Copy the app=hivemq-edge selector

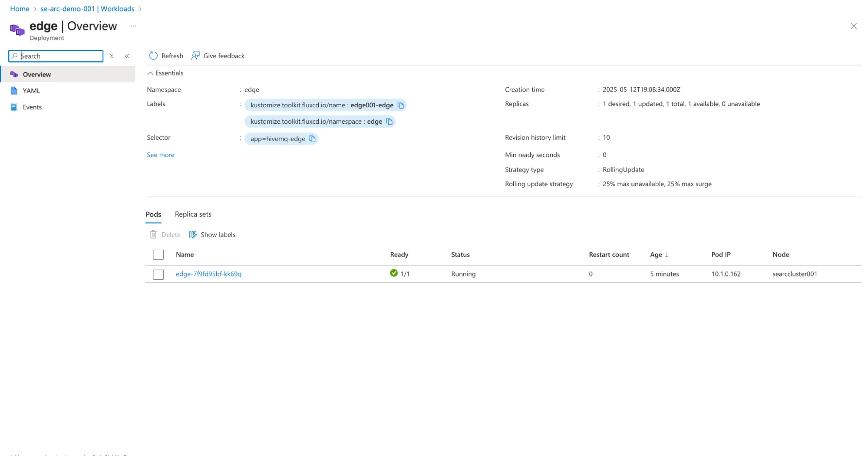[x=312, y=139]
